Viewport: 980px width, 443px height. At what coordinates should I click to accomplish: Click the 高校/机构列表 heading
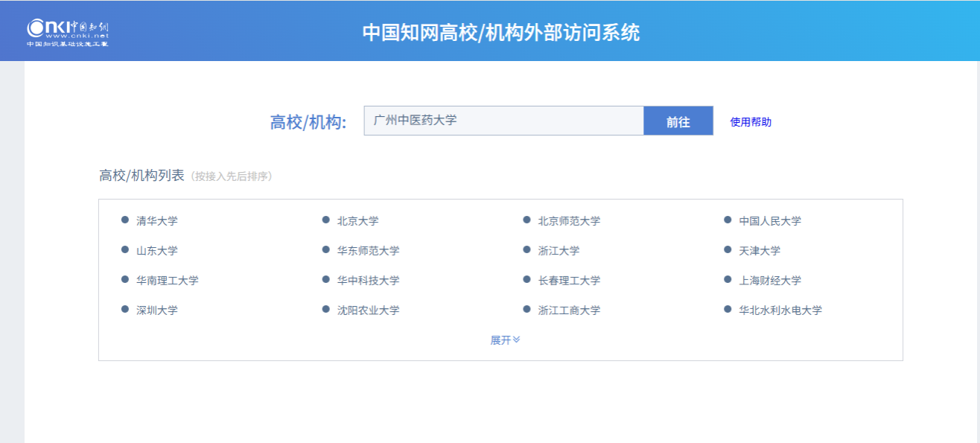pyautogui.click(x=141, y=176)
